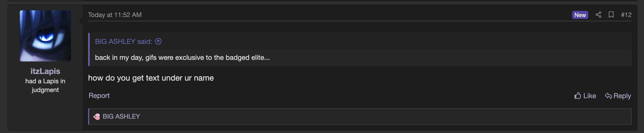Click user title "had a Lapis in judgment"
The height and width of the screenshot is (133, 644).
coord(45,85)
